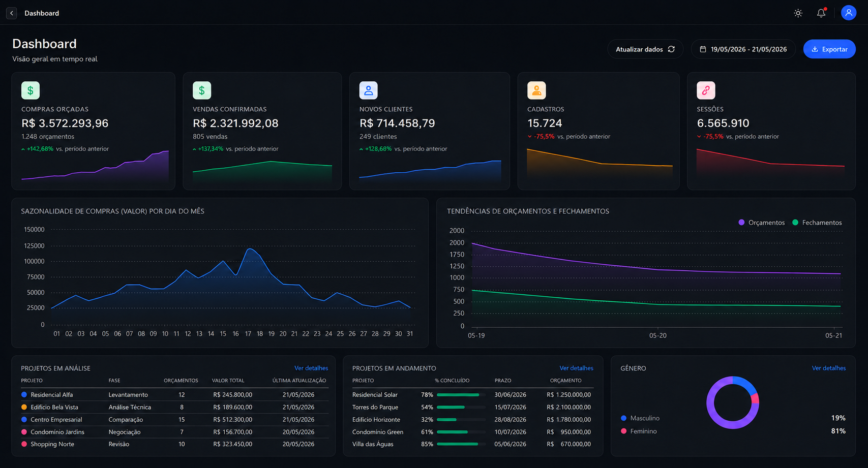Screen dimensions: 868x468
Task: Click the Compras Orçadas purple sparkline
Action: pos(95,167)
